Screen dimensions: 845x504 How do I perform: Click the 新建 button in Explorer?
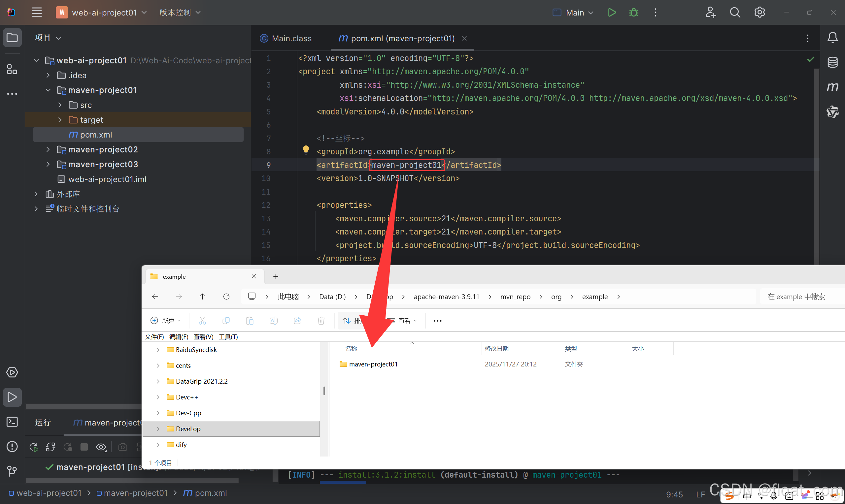pos(165,321)
